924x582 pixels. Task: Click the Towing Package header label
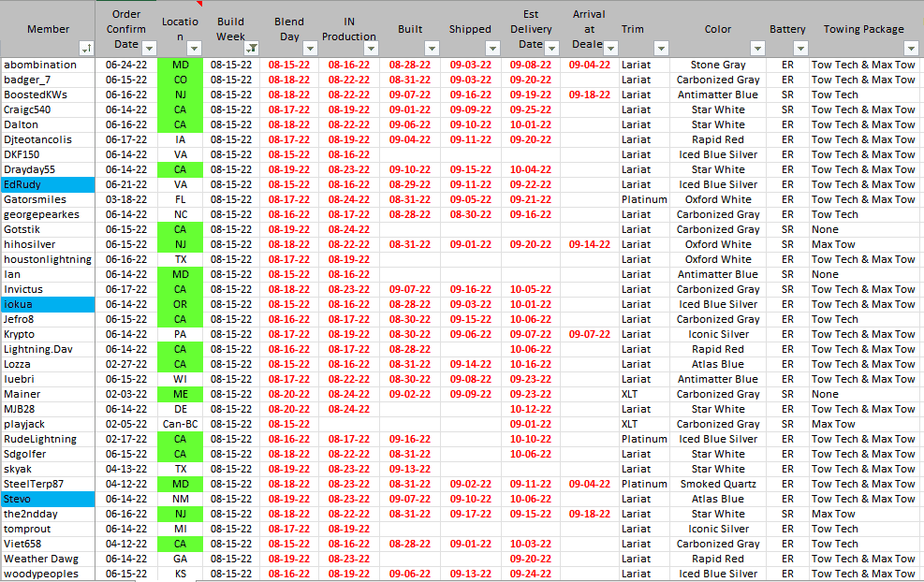(x=863, y=29)
